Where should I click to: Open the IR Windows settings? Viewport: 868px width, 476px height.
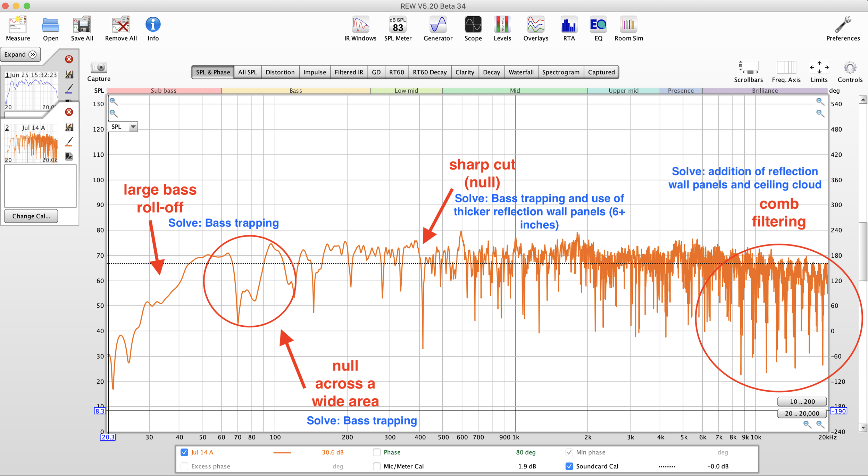360,25
